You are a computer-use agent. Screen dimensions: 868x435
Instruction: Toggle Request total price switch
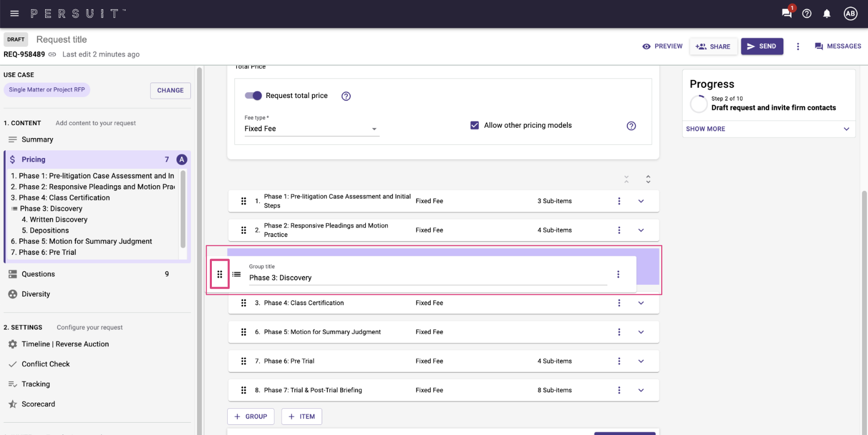click(x=253, y=95)
